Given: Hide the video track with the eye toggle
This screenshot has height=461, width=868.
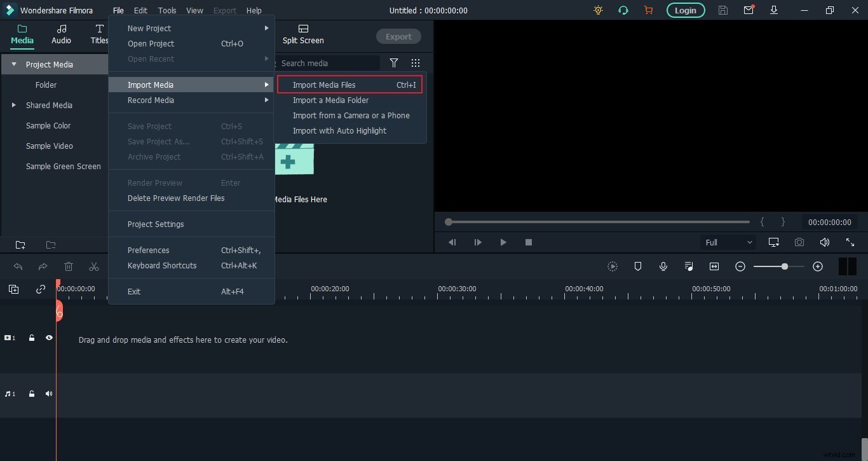Looking at the screenshot, I should 49,338.
